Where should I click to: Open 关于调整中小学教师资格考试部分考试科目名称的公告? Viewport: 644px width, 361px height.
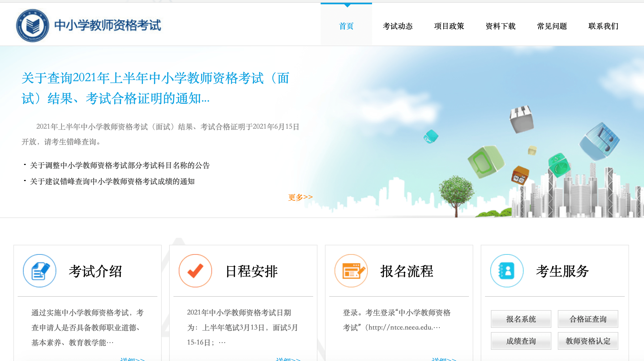tap(120, 165)
